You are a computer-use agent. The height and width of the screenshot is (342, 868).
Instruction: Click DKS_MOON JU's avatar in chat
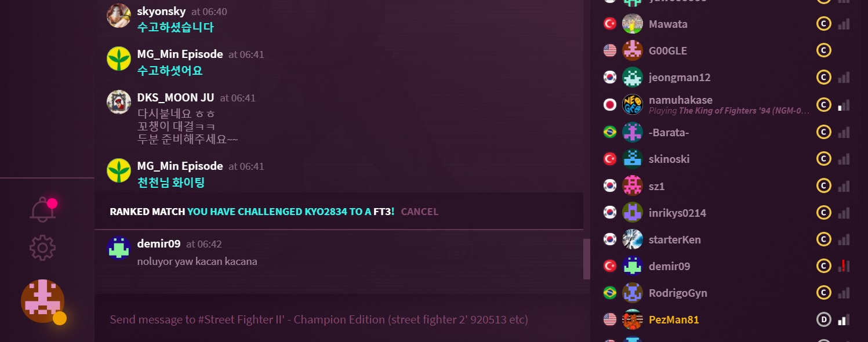[119, 102]
